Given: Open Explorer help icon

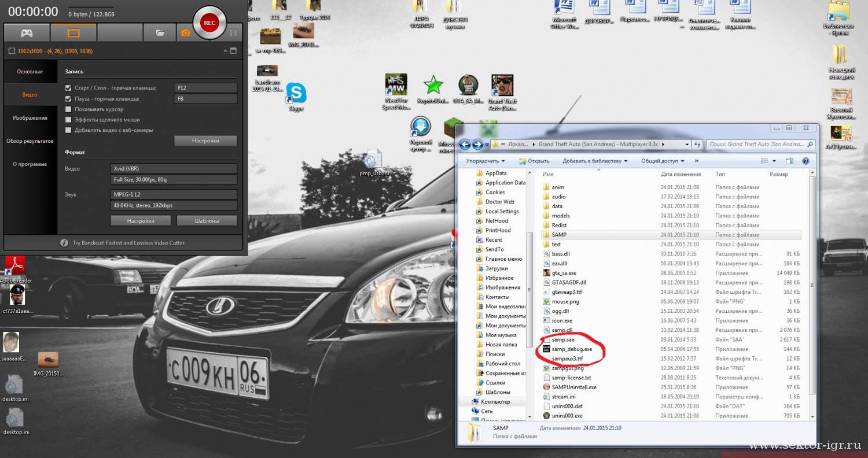Looking at the screenshot, I should point(805,161).
